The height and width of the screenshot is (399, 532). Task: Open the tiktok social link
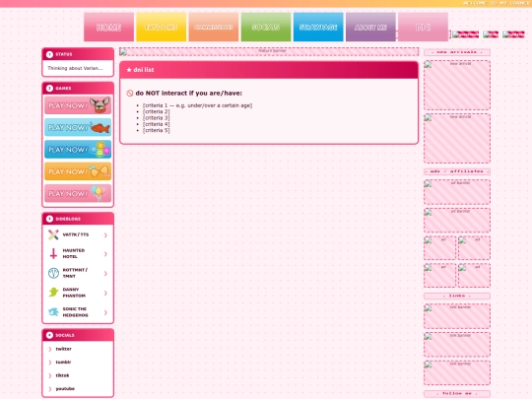tap(62, 375)
